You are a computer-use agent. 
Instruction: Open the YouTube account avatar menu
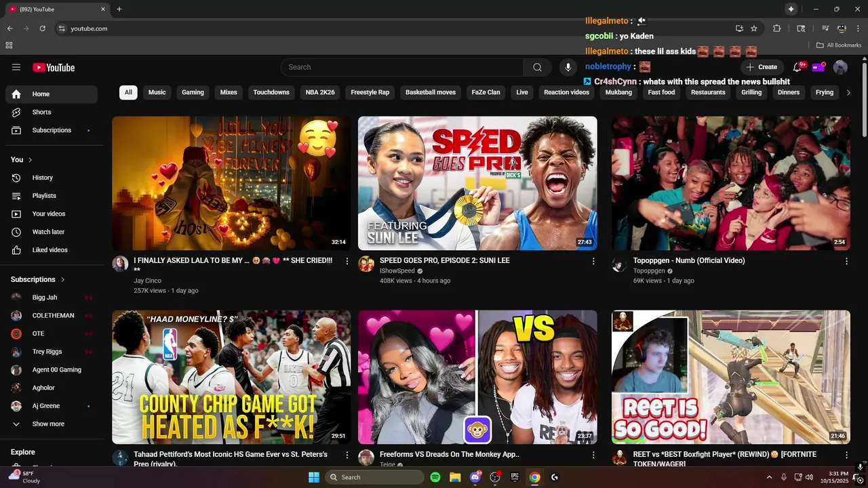click(840, 67)
